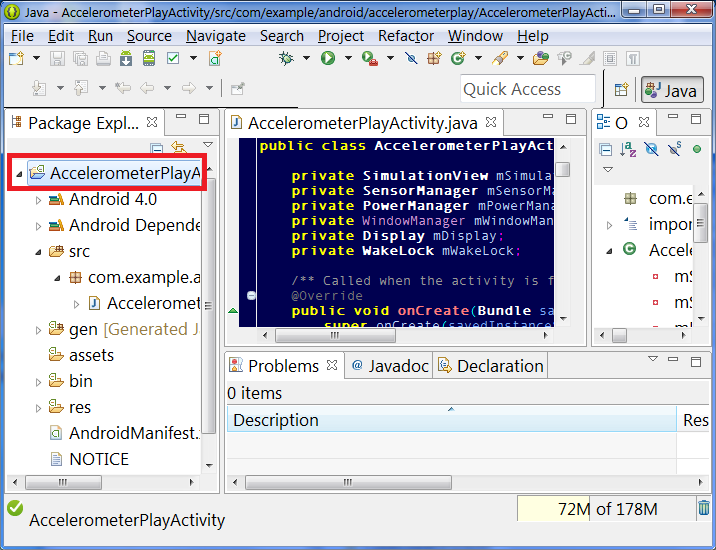Open dropdown arrow next to Run icon

pos(348,58)
